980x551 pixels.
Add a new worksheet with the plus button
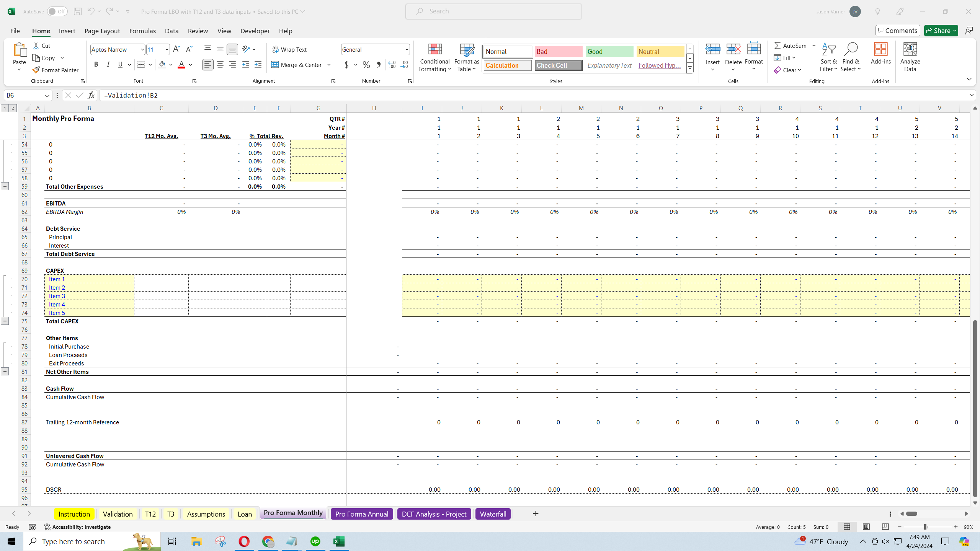coord(535,514)
